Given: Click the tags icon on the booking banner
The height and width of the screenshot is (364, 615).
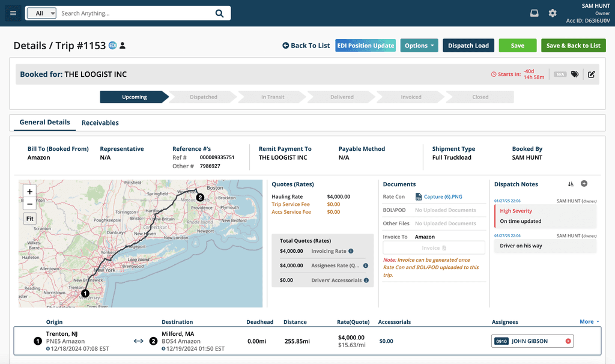Looking at the screenshot, I should (x=575, y=74).
